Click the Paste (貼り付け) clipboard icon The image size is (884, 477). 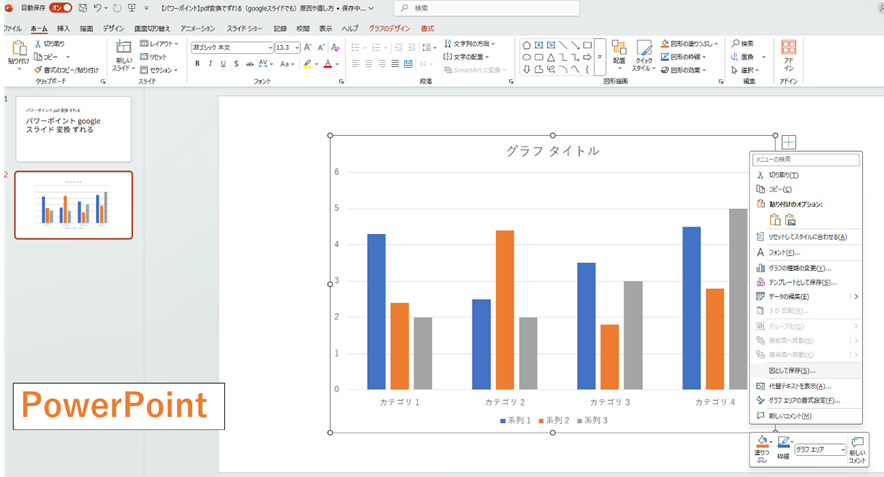click(x=18, y=53)
